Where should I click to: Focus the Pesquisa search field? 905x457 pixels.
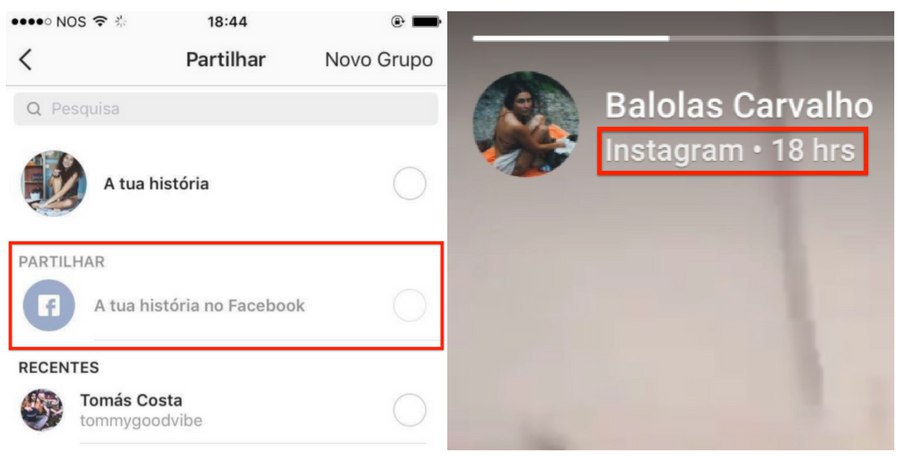pyautogui.click(x=226, y=108)
